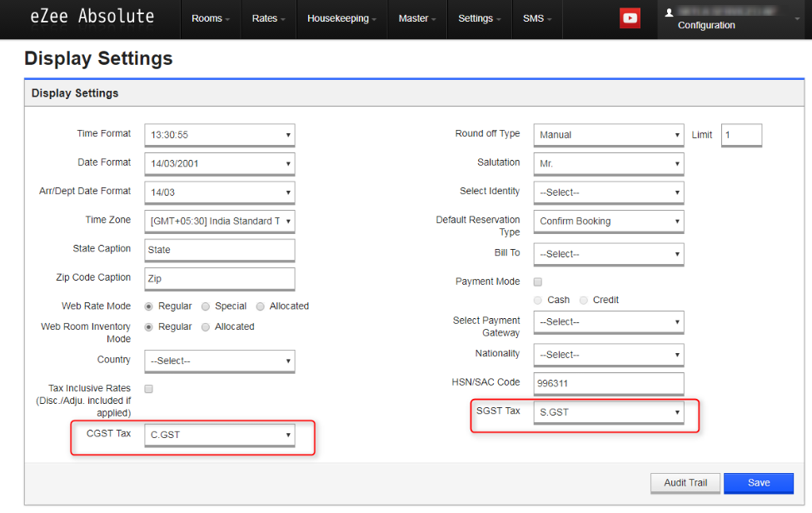Click the Display Settings panel header text
The height and width of the screenshot is (513, 812).
tap(75, 93)
